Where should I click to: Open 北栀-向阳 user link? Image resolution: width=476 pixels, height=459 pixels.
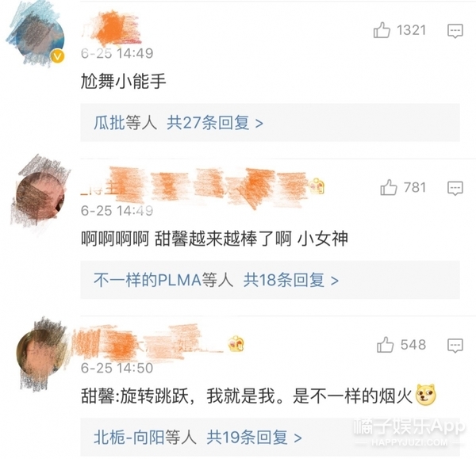click(129, 437)
